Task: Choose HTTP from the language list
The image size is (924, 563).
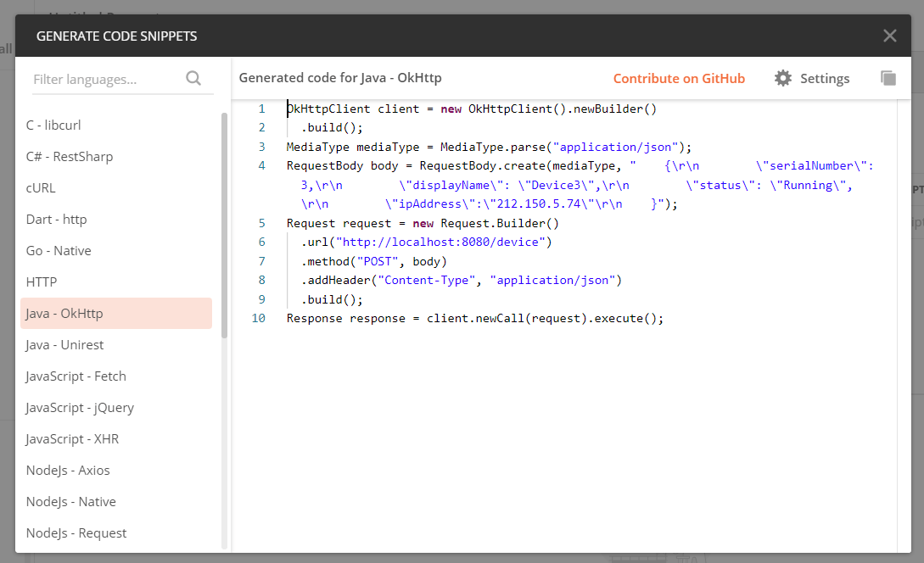Action: (116, 282)
